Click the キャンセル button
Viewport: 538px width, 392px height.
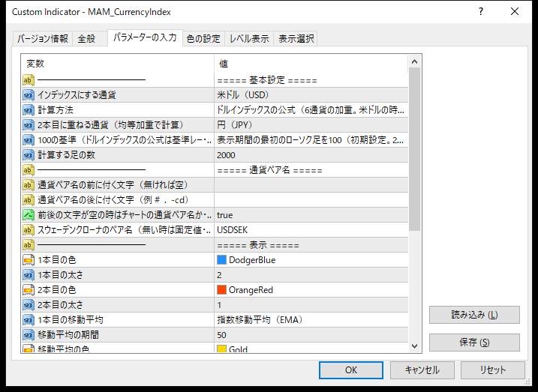click(422, 370)
